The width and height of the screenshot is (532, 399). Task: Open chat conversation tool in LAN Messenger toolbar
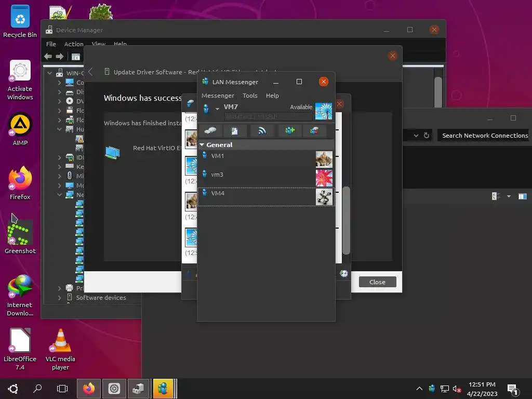click(210, 130)
